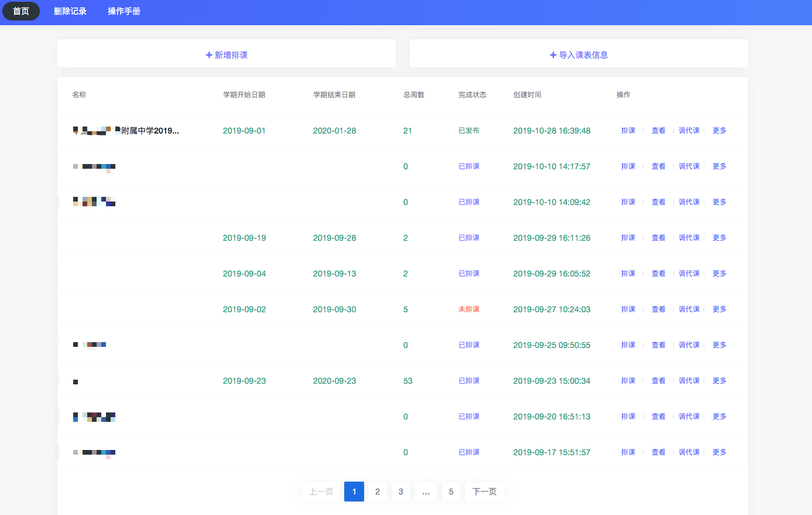Viewport: 812px width, 515px height.
Task: Click 查看 for the 2019-10-10 14:17:57 row
Action: pos(659,166)
